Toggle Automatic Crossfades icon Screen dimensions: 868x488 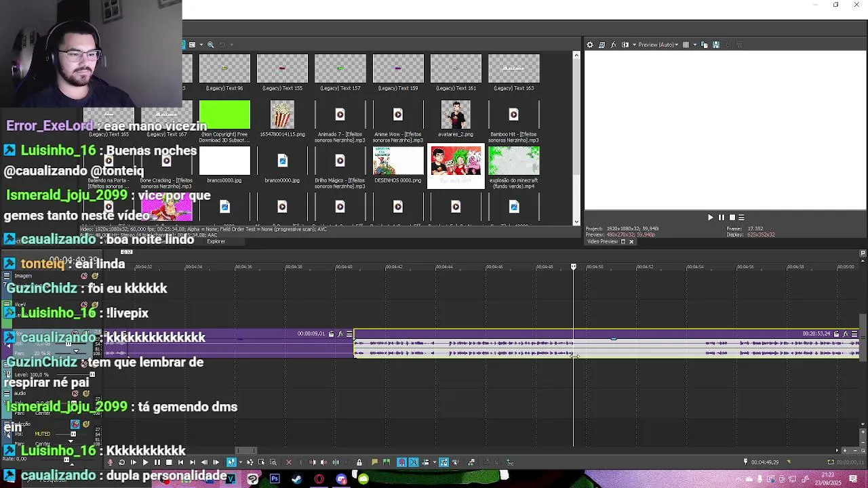[414, 462]
